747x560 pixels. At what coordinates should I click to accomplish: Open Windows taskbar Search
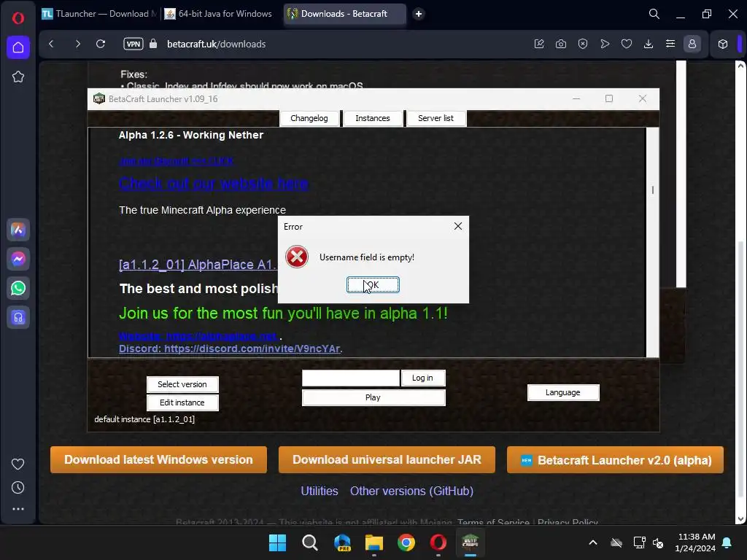309,542
